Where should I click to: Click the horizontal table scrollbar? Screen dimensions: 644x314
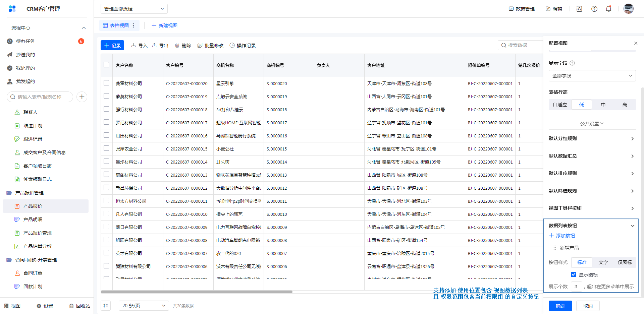click(x=197, y=292)
